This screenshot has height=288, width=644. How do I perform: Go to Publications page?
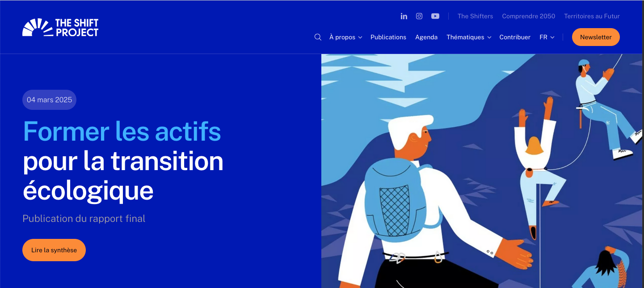point(388,37)
